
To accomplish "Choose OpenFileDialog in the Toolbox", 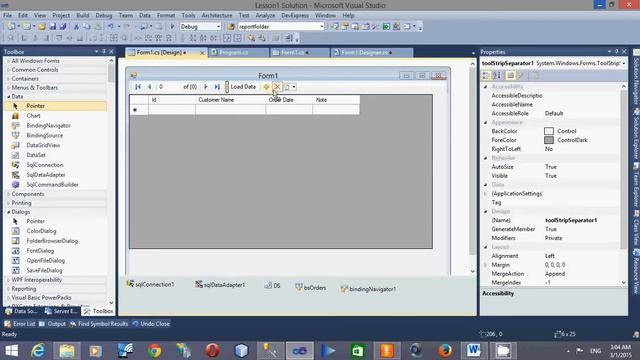I will (x=45, y=260).
